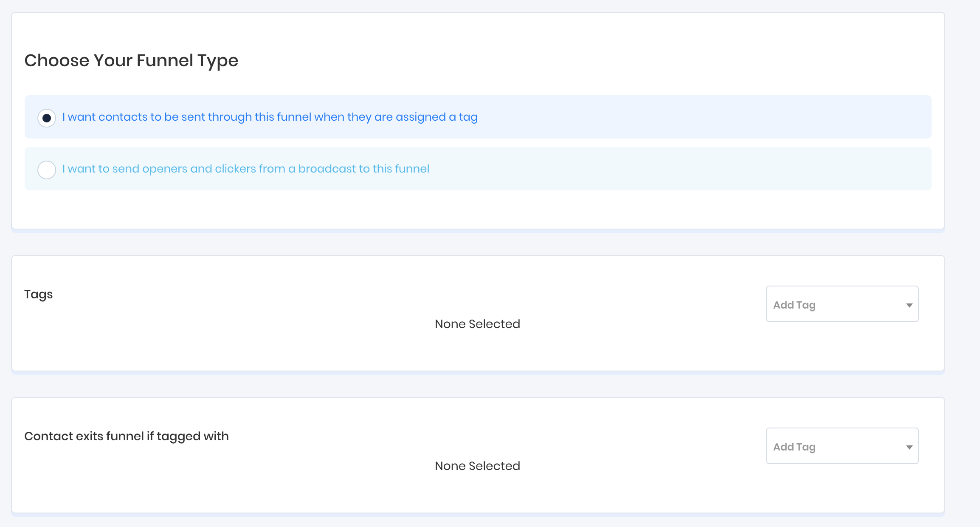Click blank area of the Tags card
This screenshot has width=980, height=527.
click(x=255, y=344)
